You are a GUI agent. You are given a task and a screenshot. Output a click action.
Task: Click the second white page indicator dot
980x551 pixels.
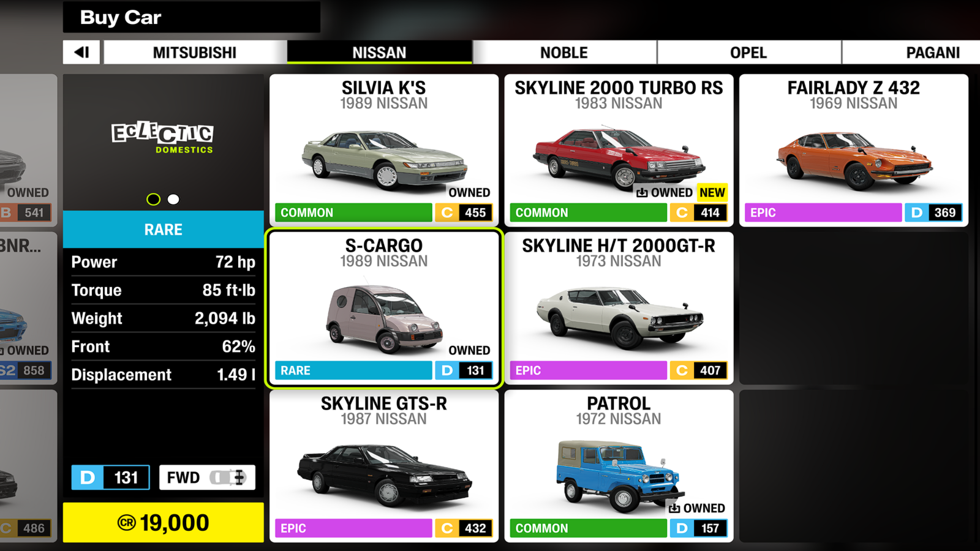pos(173,200)
